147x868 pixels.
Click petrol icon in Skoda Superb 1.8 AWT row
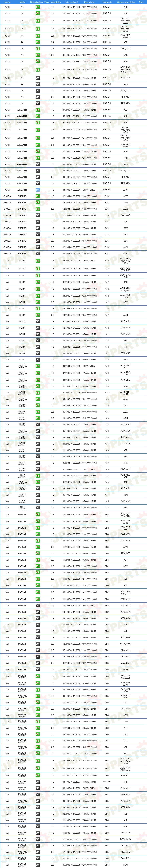pyautogui.click(x=38, y=196)
